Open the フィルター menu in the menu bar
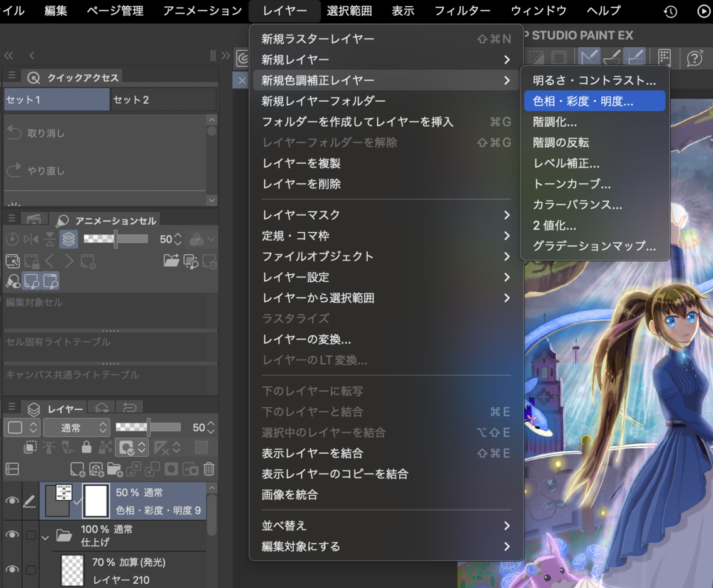 coord(462,11)
